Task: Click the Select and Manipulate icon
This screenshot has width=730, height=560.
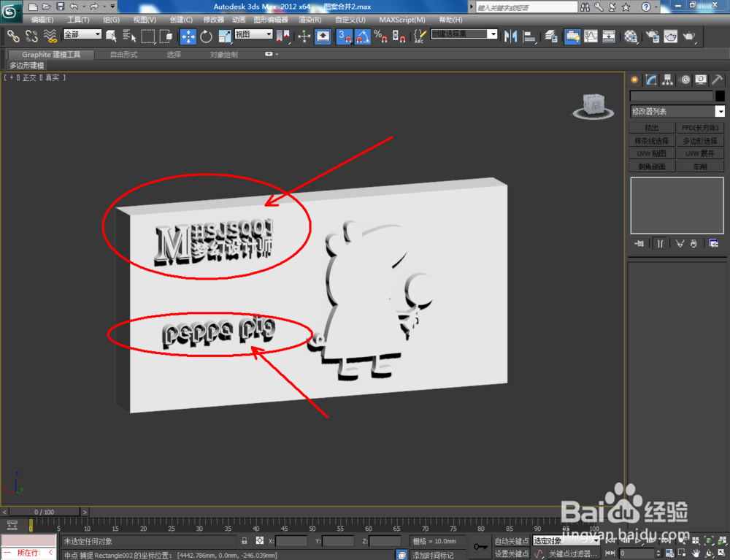Action: (x=304, y=36)
